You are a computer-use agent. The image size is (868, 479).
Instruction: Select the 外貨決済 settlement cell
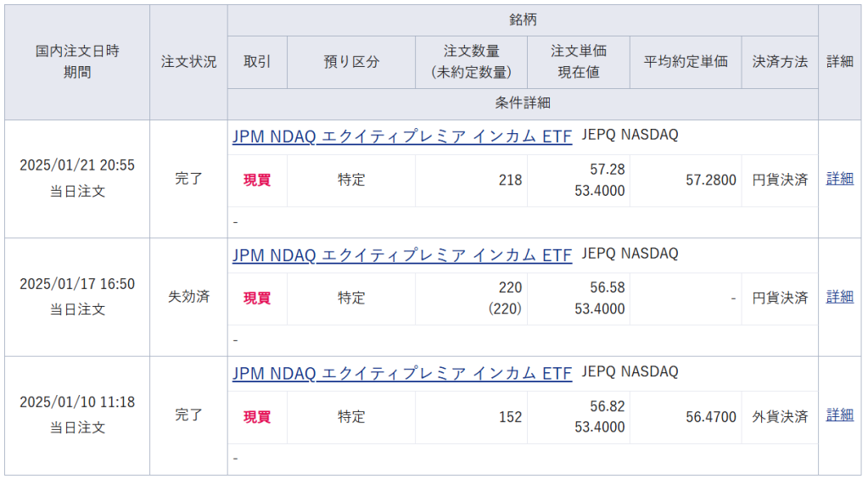pos(780,417)
